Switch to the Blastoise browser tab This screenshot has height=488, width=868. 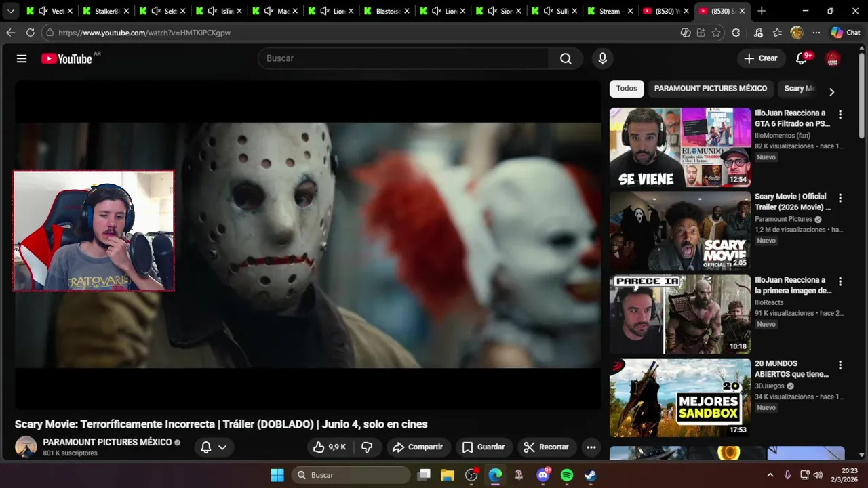click(388, 11)
